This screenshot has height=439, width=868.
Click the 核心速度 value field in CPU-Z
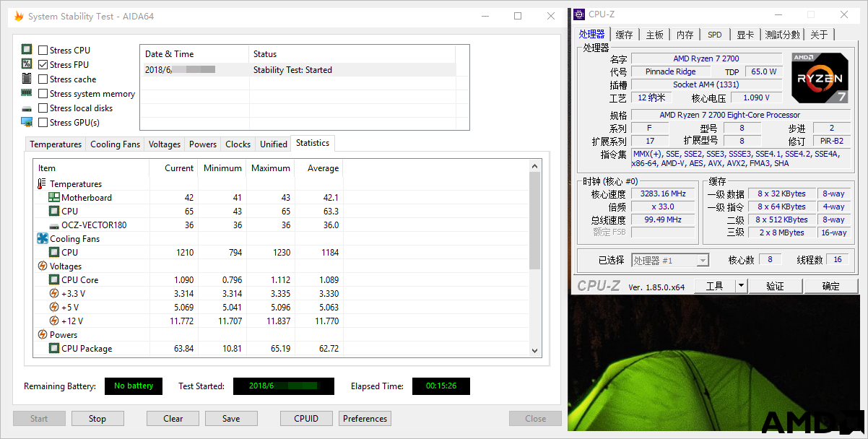click(662, 194)
